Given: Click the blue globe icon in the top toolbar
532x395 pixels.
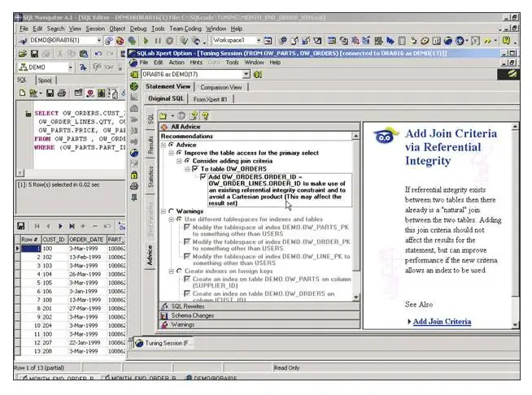Looking at the screenshot, I should (x=448, y=41).
